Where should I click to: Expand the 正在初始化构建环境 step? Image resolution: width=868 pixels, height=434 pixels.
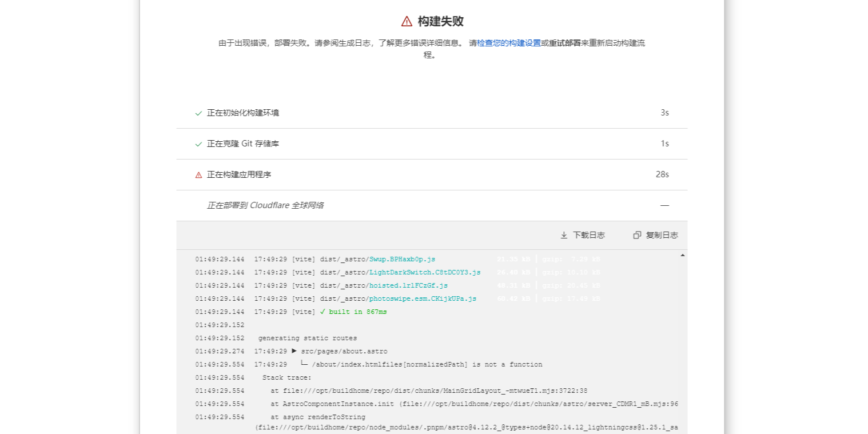(432, 113)
